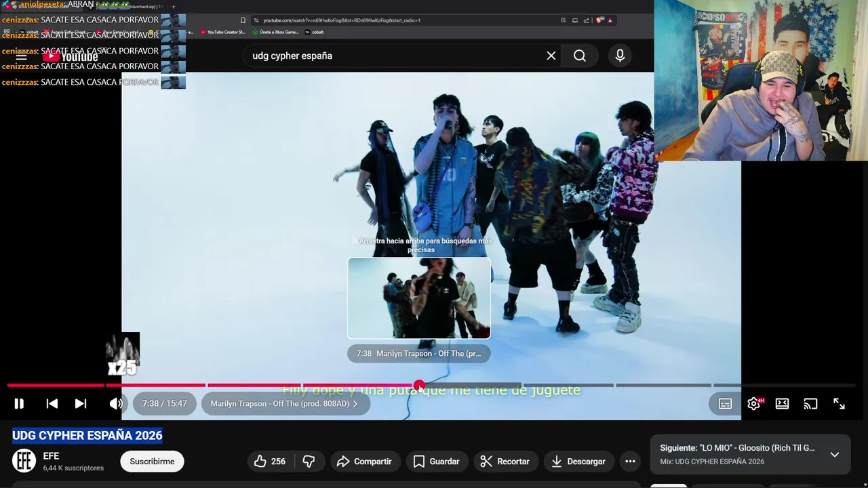This screenshot has width=868, height=488.
Task: Open more actions three-dot menu
Action: pyautogui.click(x=630, y=462)
